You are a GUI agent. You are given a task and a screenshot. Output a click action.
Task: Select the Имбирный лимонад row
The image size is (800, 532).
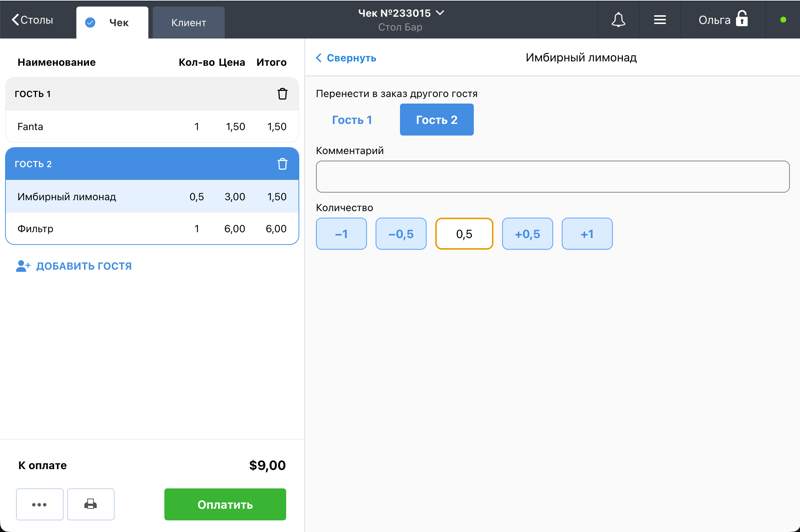[x=152, y=196]
